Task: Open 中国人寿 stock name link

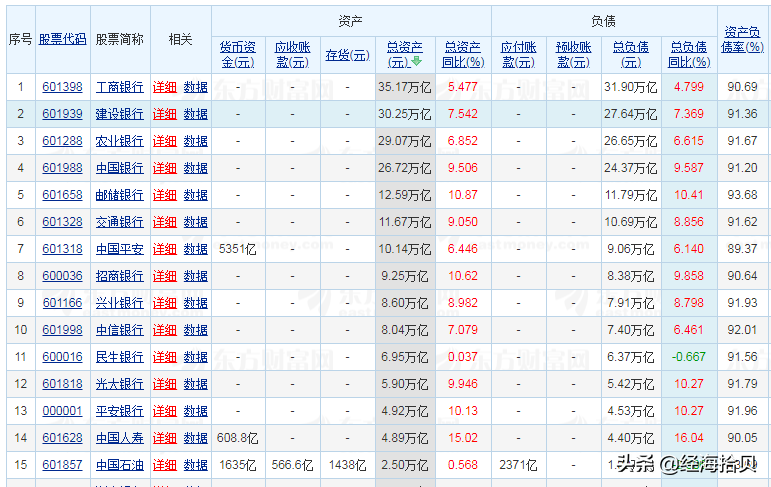Action: (x=119, y=438)
